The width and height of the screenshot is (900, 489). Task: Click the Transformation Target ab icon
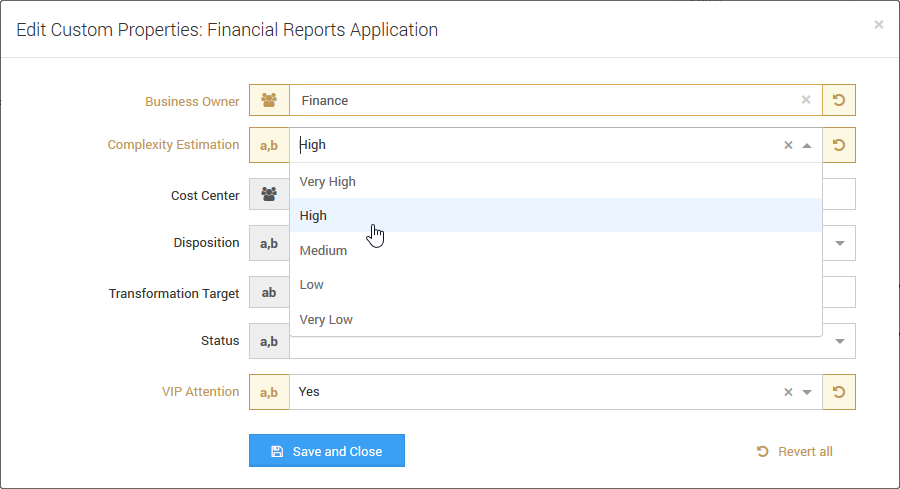[x=269, y=292]
